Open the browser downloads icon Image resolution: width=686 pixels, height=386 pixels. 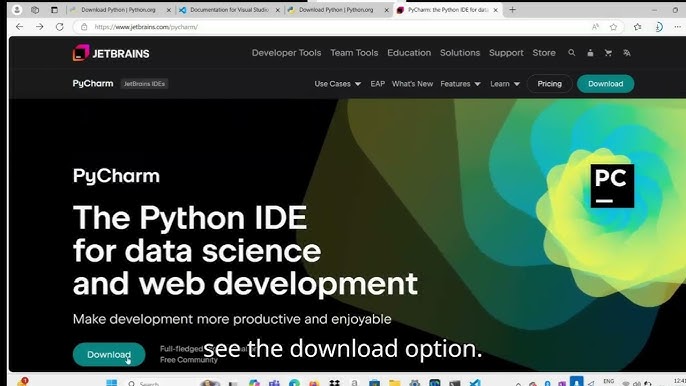point(658,27)
